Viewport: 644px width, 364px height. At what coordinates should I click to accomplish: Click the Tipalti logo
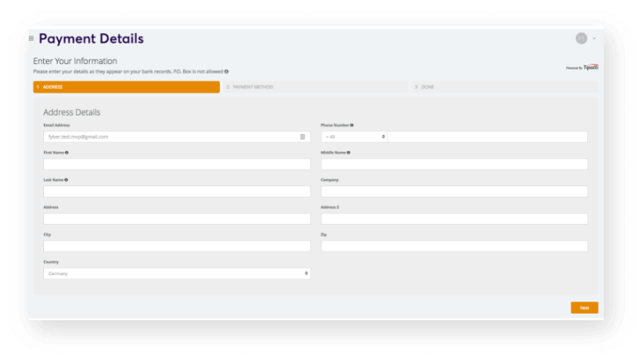[x=590, y=67]
